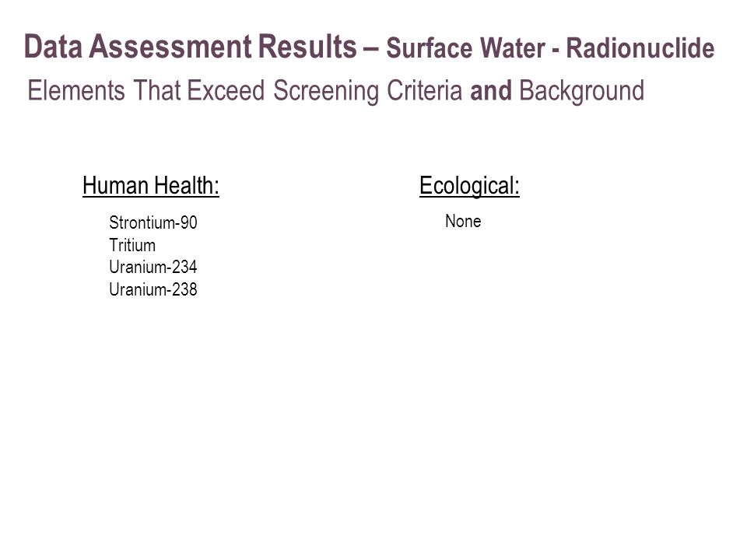Select the 'Uranium-234' list entry
The width and height of the screenshot is (747, 560).
[x=153, y=267]
